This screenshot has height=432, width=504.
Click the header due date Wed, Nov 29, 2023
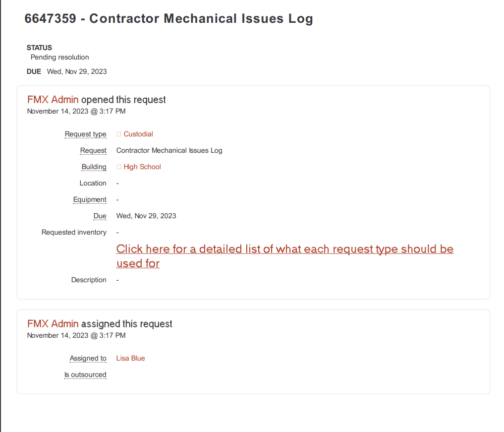click(x=77, y=71)
